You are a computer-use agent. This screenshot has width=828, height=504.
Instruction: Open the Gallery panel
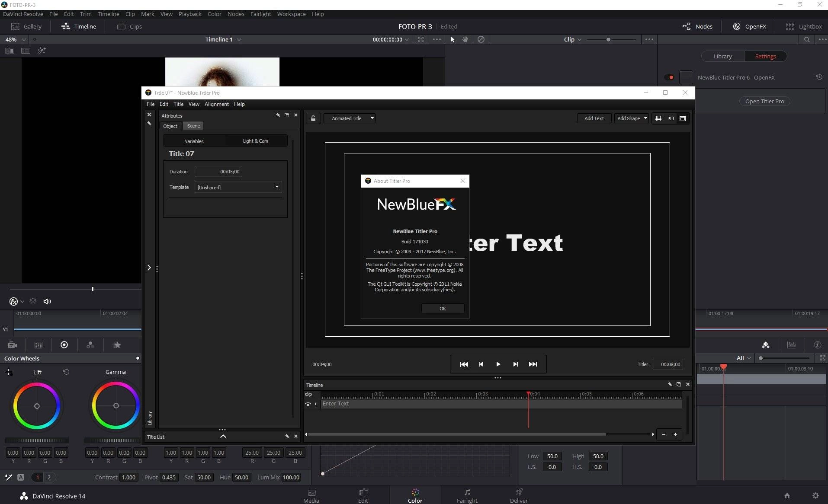point(26,26)
